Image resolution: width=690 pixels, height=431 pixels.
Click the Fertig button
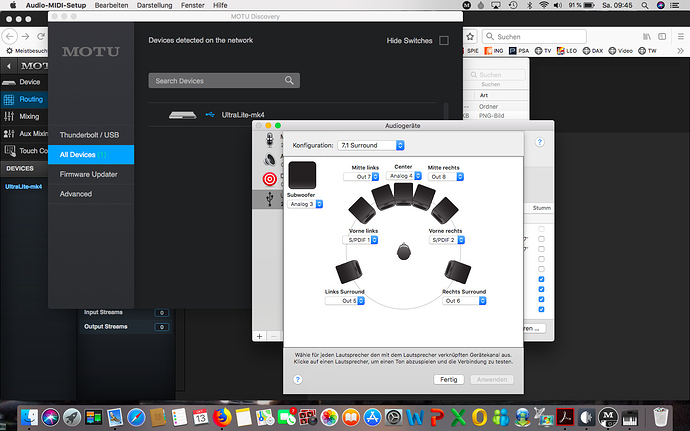[x=448, y=379]
